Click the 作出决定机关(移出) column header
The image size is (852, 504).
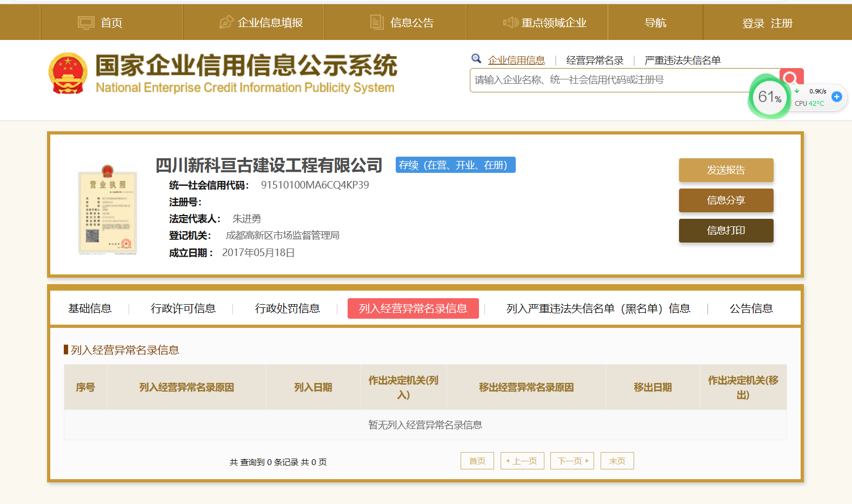[743, 387]
